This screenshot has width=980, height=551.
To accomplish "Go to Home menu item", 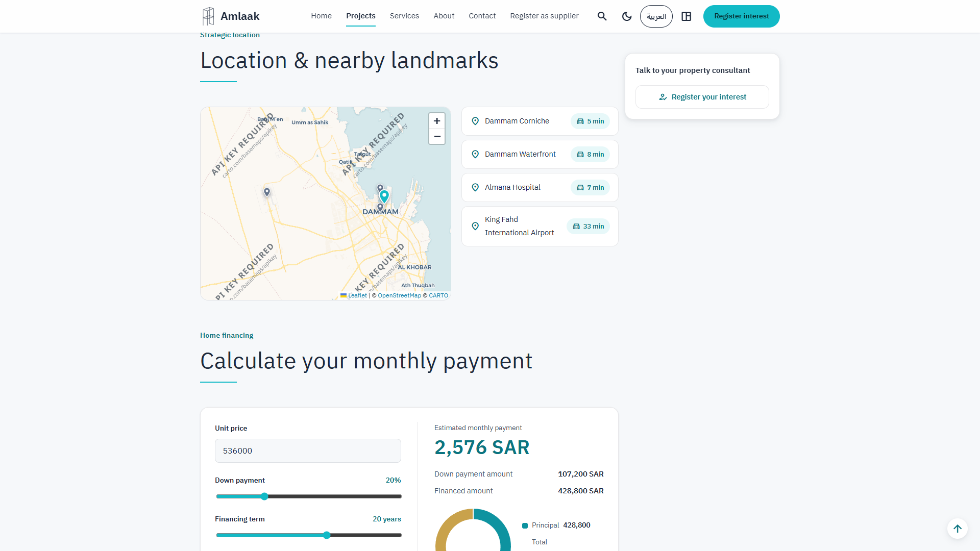I will (321, 16).
